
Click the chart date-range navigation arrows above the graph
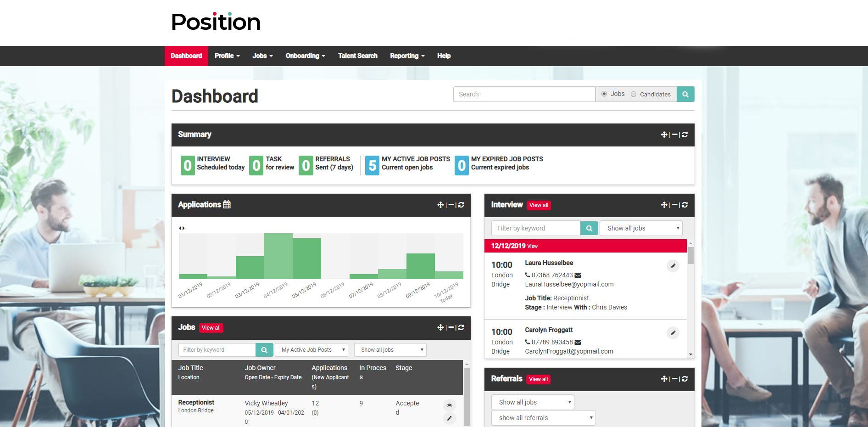(x=182, y=228)
